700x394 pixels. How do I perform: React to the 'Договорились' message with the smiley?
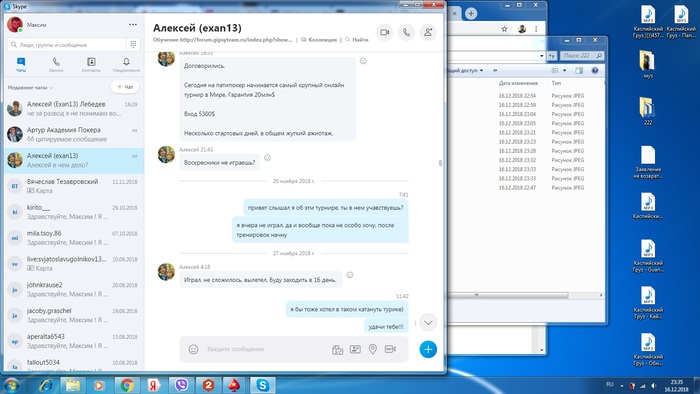[x=363, y=61]
